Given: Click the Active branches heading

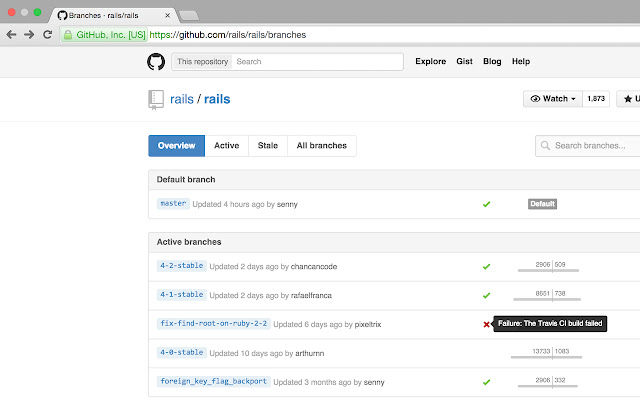Looking at the screenshot, I should coord(189,242).
